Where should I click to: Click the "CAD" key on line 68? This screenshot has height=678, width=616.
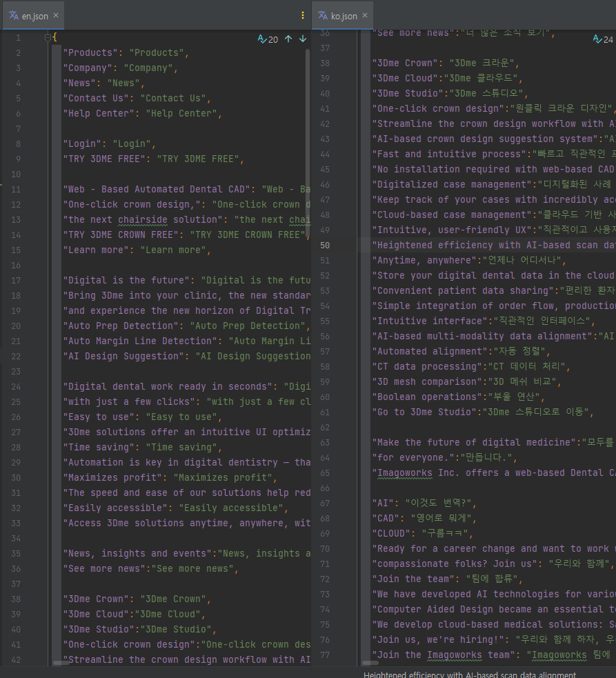386,518
